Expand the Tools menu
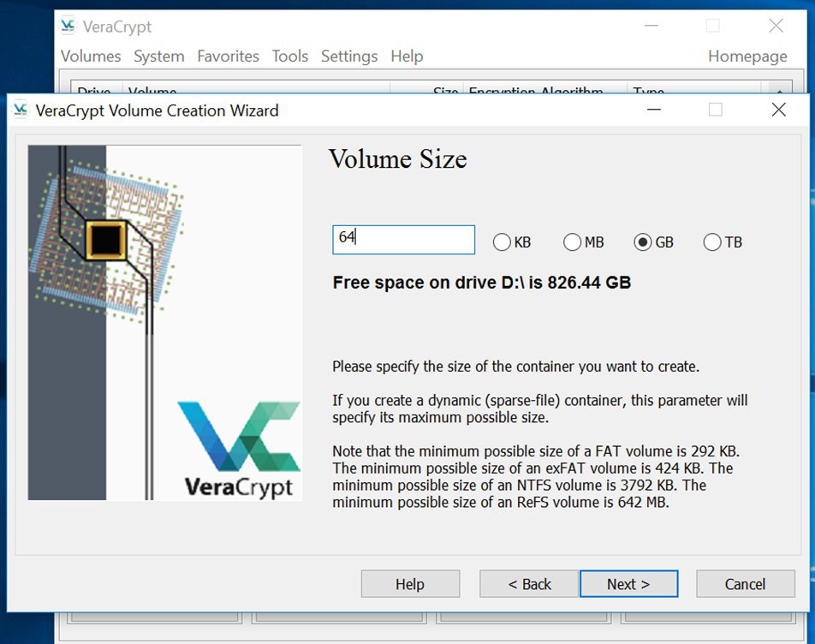The height and width of the screenshot is (644, 815). click(289, 57)
